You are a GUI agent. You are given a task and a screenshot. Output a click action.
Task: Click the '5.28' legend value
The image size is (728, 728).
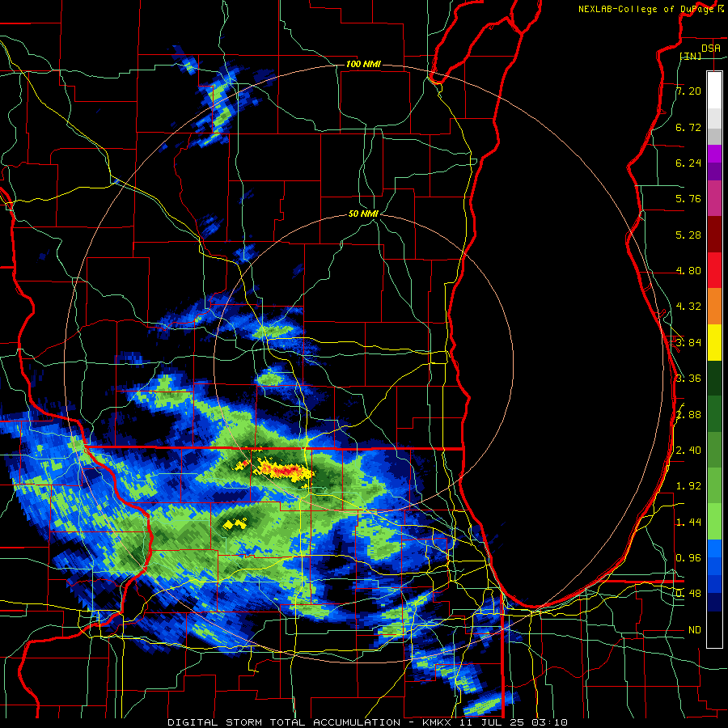[x=688, y=235]
